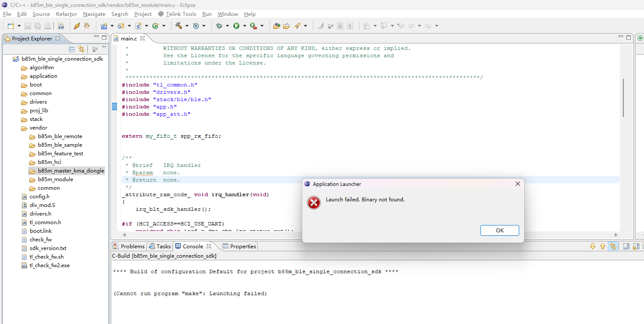Click the External Tools run icon
Image resolution: width=644 pixels, height=324 pixels.
(253, 26)
